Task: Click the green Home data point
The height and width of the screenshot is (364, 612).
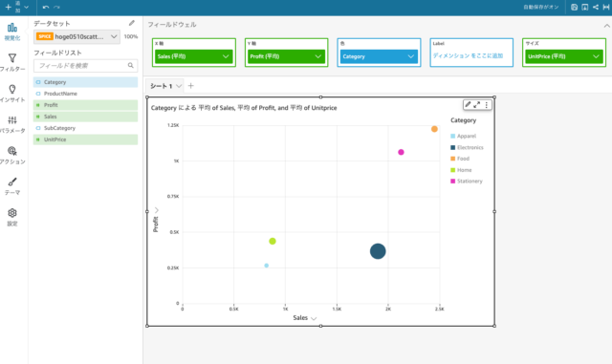Action: [x=273, y=241]
